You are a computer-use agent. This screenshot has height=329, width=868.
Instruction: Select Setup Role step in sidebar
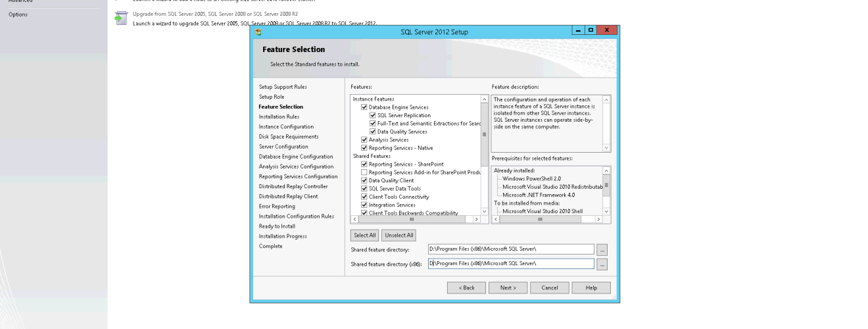(272, 97)
